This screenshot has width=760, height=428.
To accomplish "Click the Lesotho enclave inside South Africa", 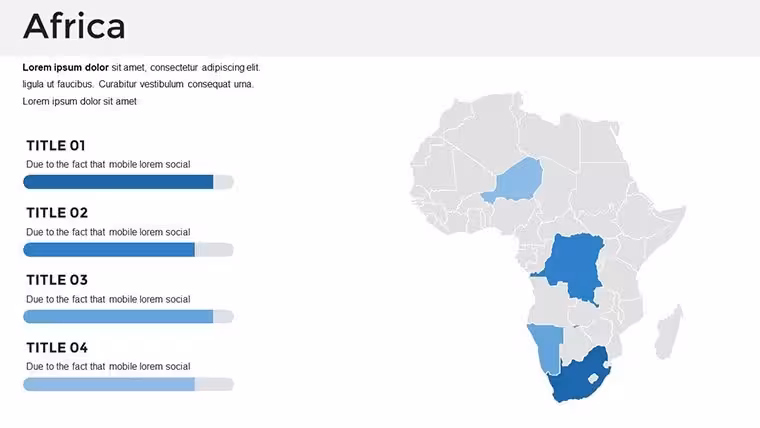I will [593, 379].
